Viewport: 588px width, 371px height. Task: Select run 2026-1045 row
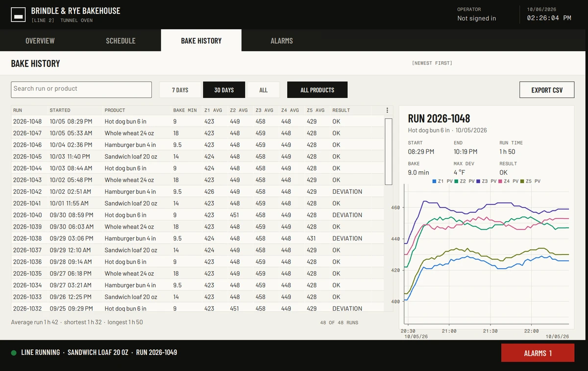click(x=197, y=157)
